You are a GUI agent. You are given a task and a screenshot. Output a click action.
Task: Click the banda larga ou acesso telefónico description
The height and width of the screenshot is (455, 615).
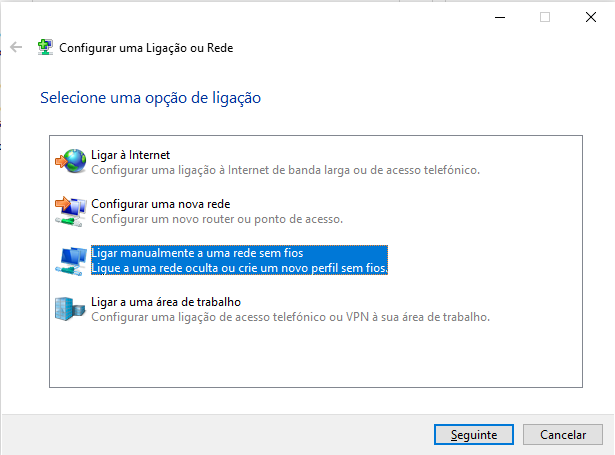[286, 170]
